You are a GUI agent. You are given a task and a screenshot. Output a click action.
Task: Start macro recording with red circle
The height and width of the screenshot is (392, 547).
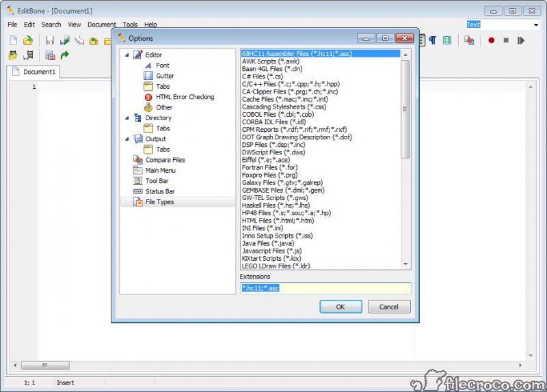tap(491, 40)
